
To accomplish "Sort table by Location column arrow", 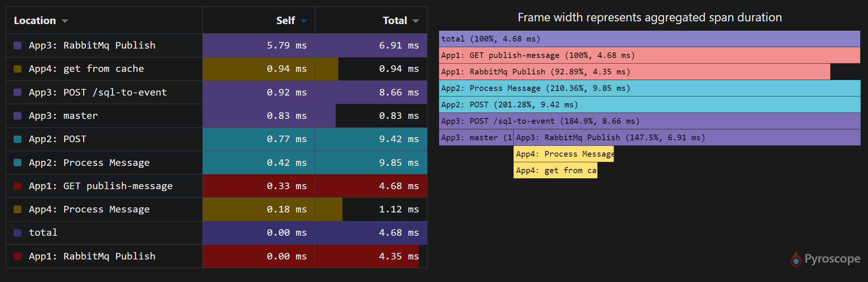I will (65, 21).
